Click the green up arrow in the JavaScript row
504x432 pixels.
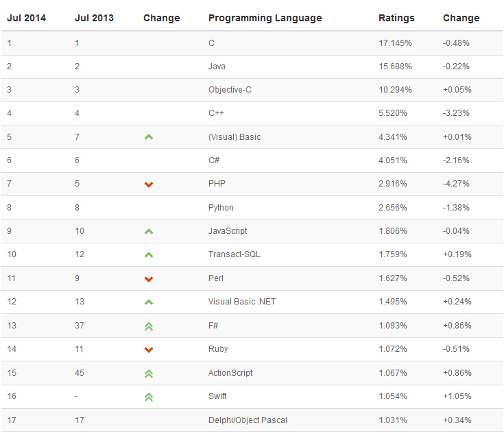coord(149,232)
